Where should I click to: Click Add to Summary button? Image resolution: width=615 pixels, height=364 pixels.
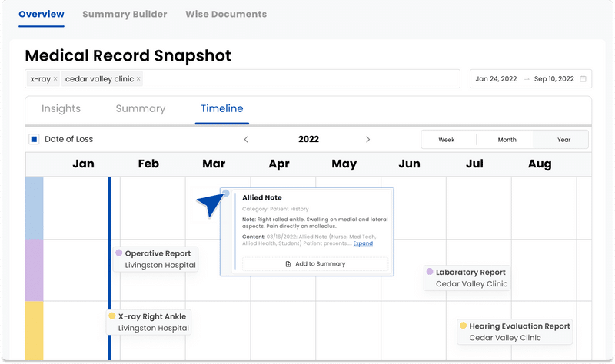point(315,263)
